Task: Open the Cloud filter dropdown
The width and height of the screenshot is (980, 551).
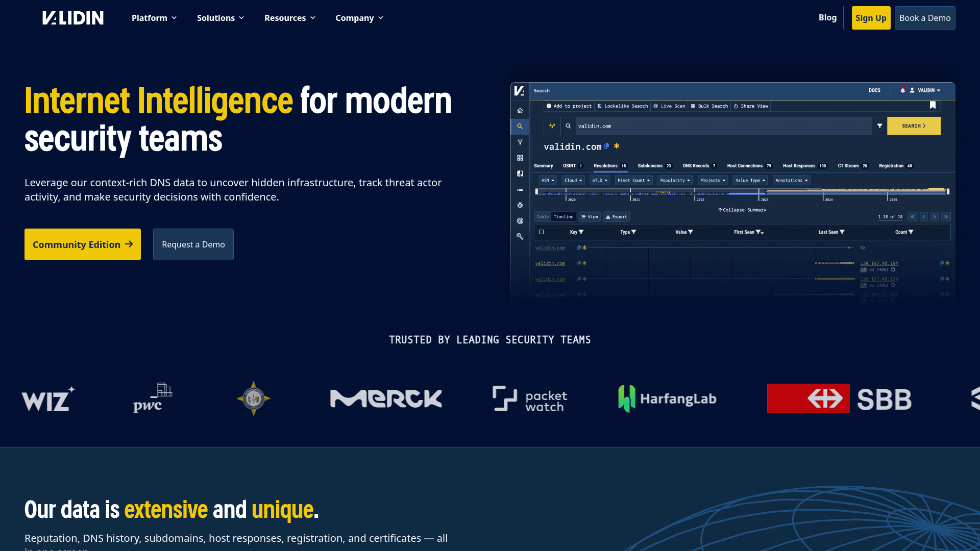Action: [x=573, y=181]
